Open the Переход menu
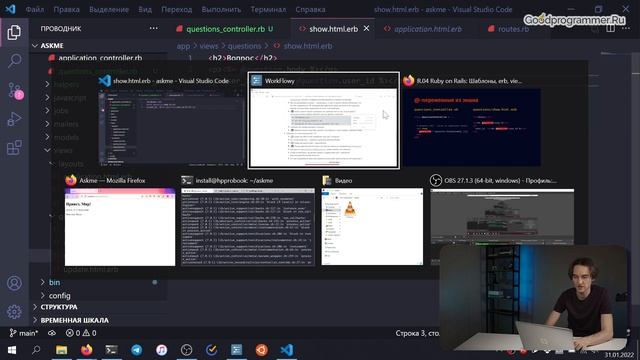The width and height of the screenshot is (640, 360). [177, 9]
